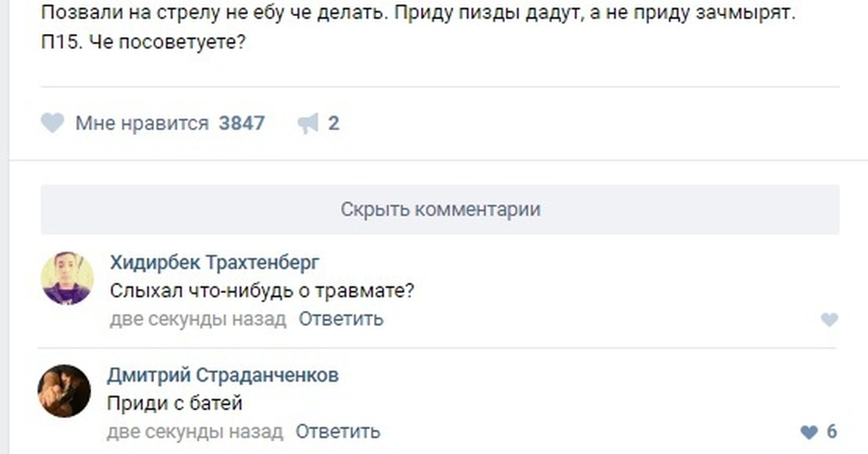Reply to Хидирбек's comment via Ответить
The height and width of the screenshot is (454, 868).
pyautogui.click(x=341, y=318)
